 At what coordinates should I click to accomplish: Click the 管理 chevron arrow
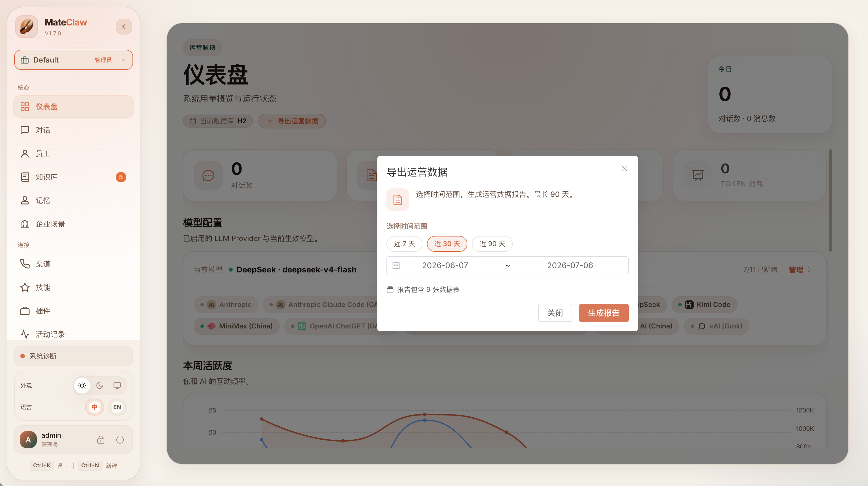click(x=809, y=270)
